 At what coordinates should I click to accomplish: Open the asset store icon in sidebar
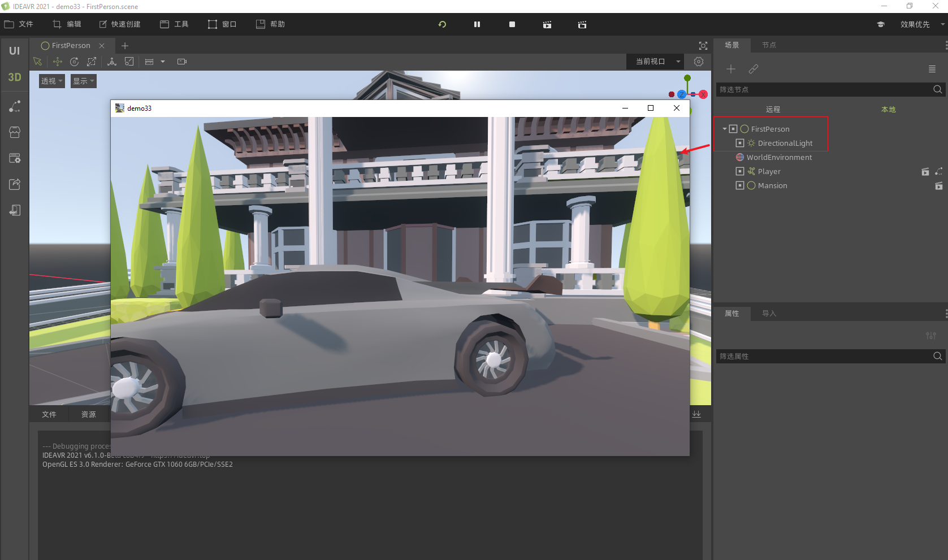point(15,132)
